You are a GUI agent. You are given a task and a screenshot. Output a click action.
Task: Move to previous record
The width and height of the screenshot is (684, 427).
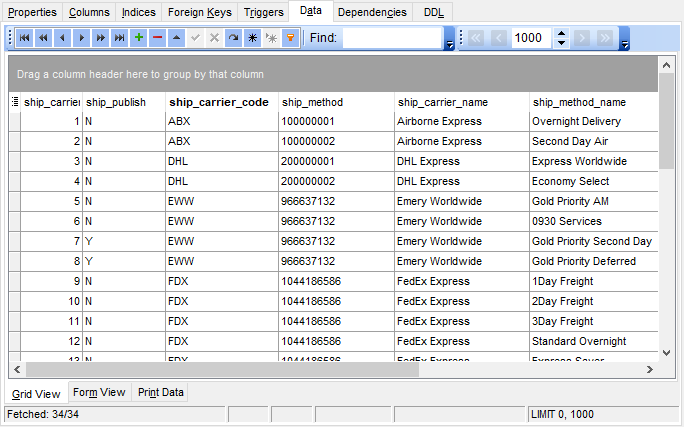[x=62, y=38]
